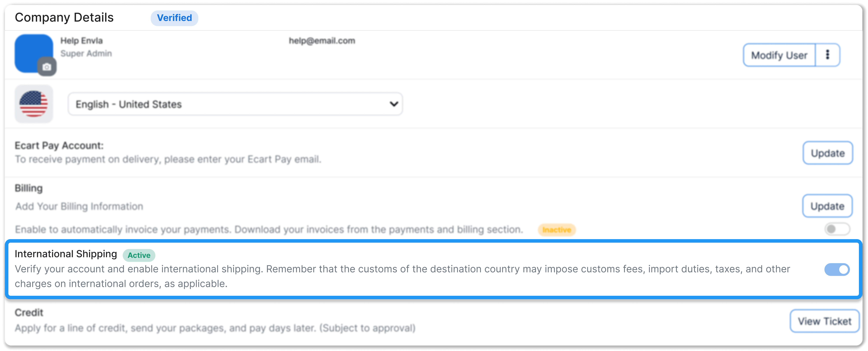
Task: Click the Credit section label
Action: click(x=29, y=313)
